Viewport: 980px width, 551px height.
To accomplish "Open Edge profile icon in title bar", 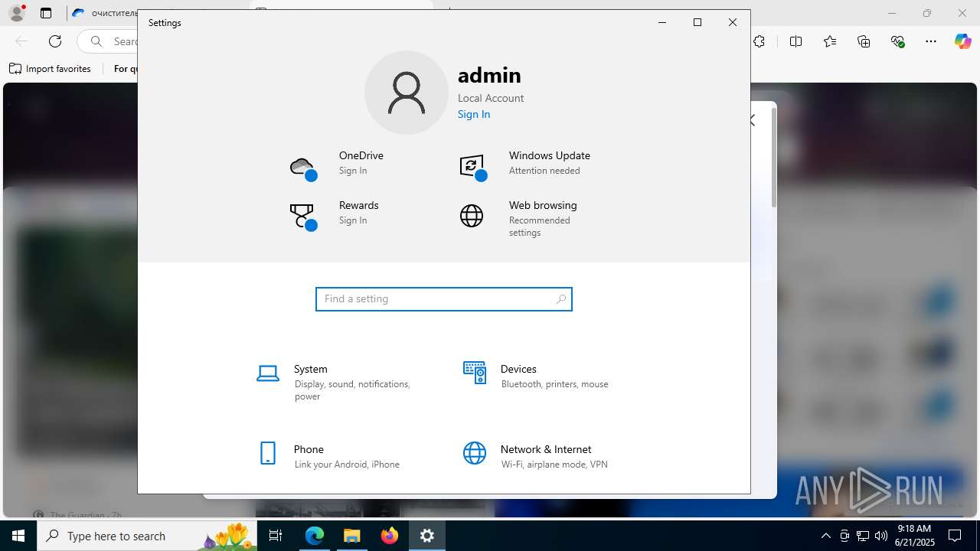I will 16,13.
